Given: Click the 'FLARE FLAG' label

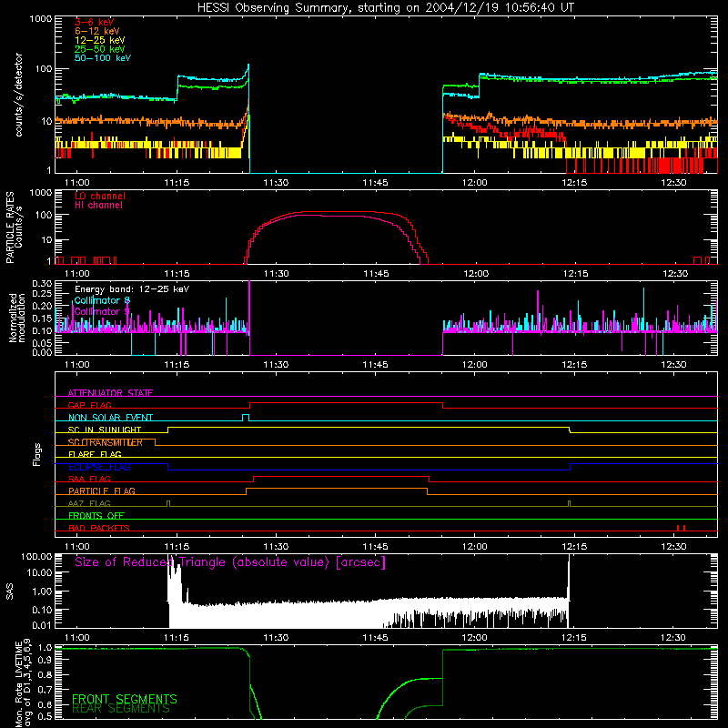Looking at the screenshot, I should (x=95, y=454).
